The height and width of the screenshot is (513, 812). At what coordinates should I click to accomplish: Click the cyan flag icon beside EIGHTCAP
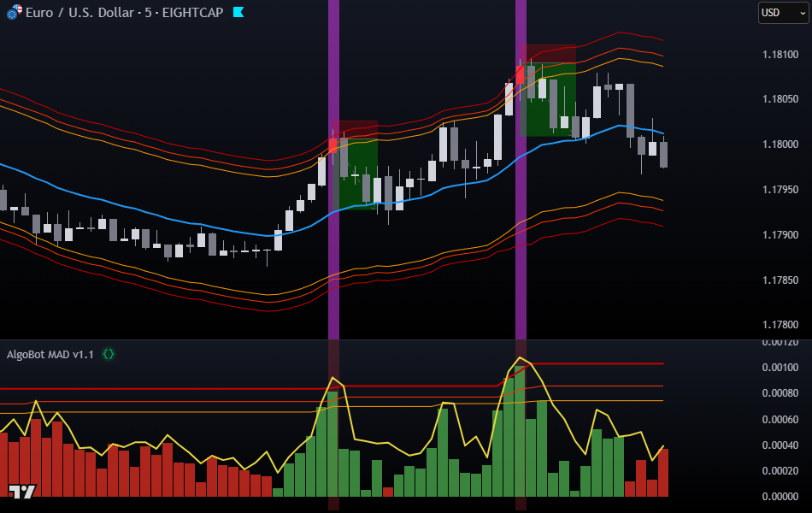(x=238, y=12)
